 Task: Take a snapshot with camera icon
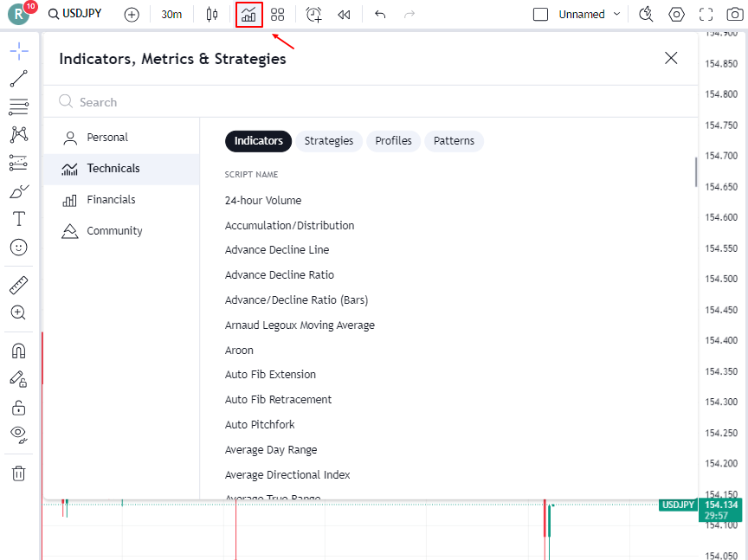[x=734, y=15]
